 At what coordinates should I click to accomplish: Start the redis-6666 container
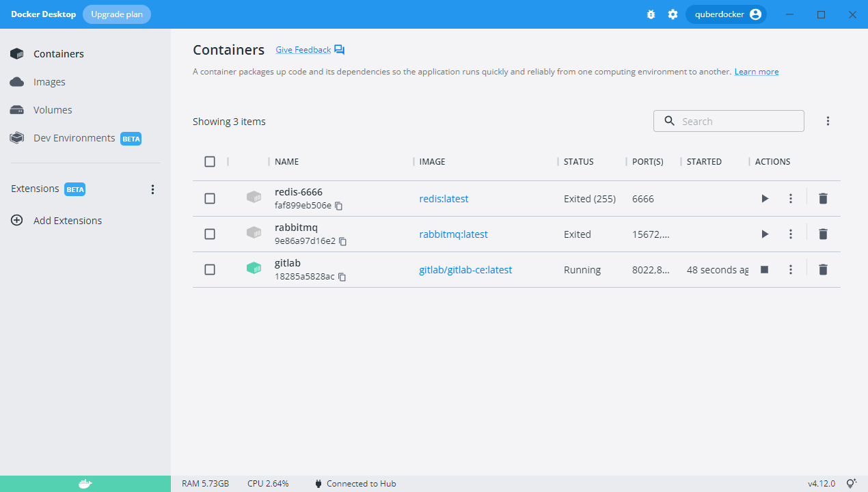click(x=765, y=199)
